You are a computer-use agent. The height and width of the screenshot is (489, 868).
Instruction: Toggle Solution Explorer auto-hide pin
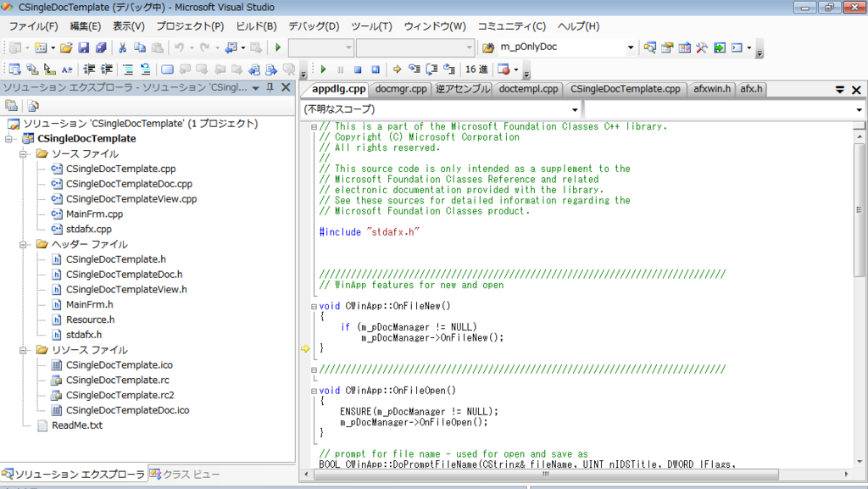point(270,87)
